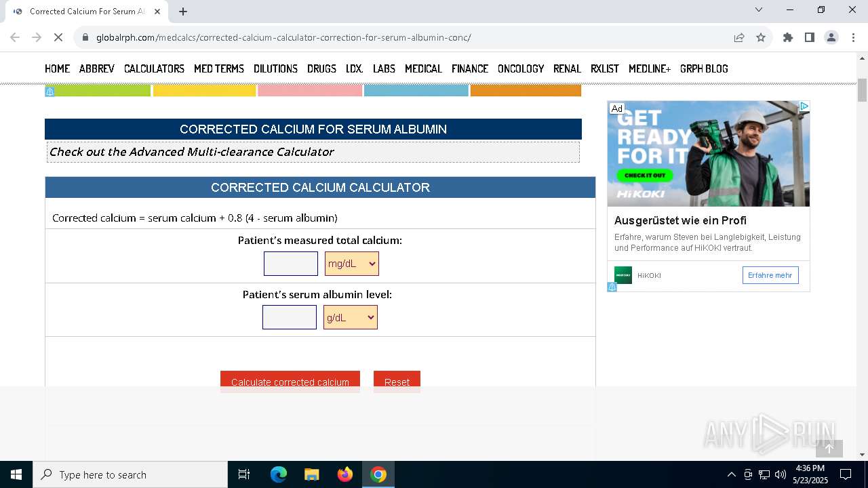The image size is (868, 488).
Task: Focus the serum albumin level field
Action: click(290, 317)
